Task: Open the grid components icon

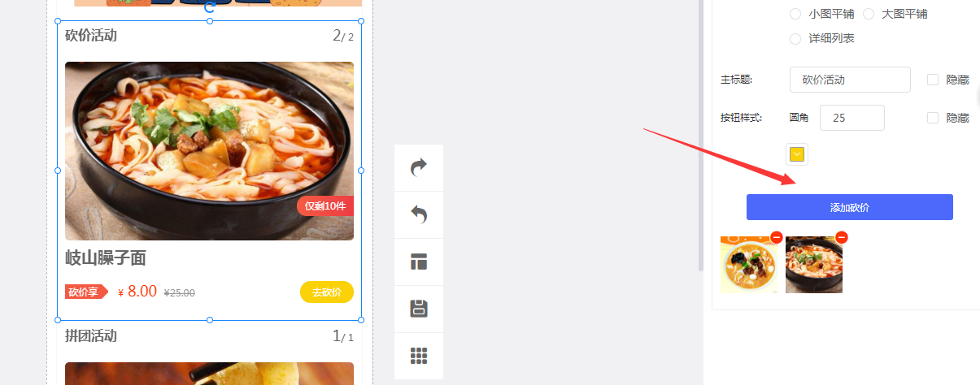Action: tap(419, 356)
